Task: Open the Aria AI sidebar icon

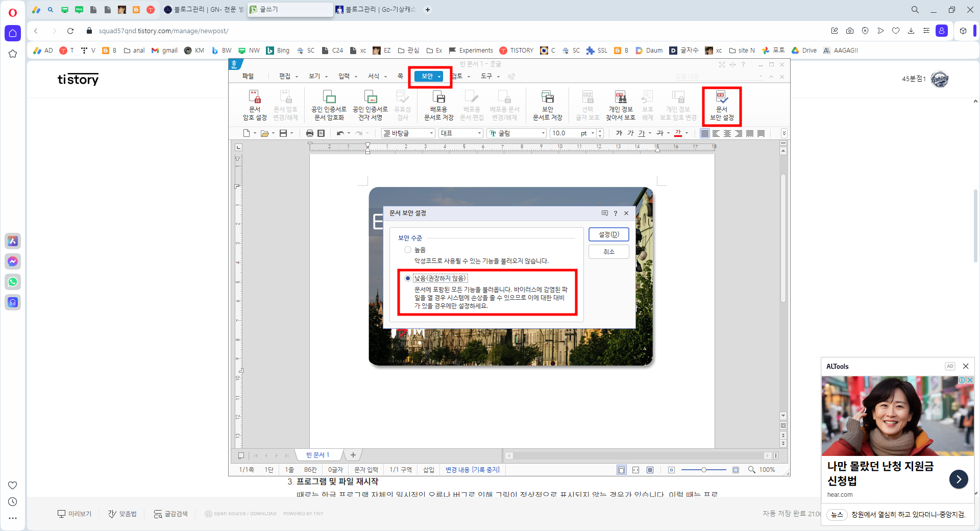Action: pos(13,241)
